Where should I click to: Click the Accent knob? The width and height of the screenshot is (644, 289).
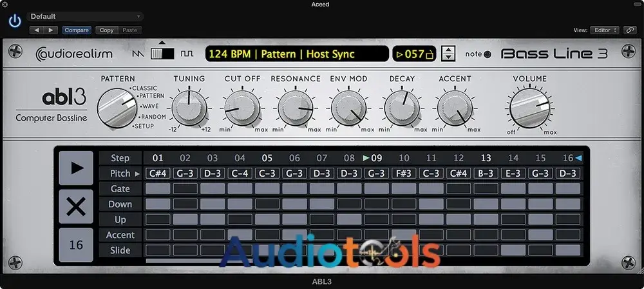[x=455, y=108]
